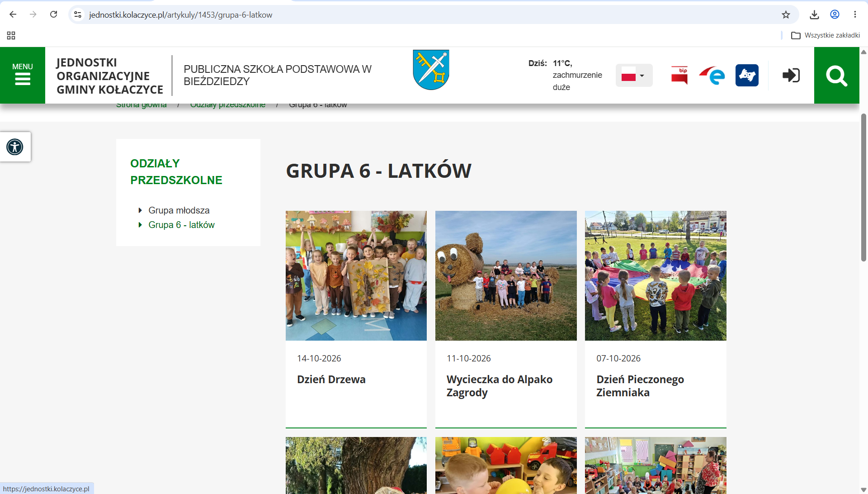The image size is (868, 494).
Task: Open the green MENU hamburger button
Action: click(23, 75)
